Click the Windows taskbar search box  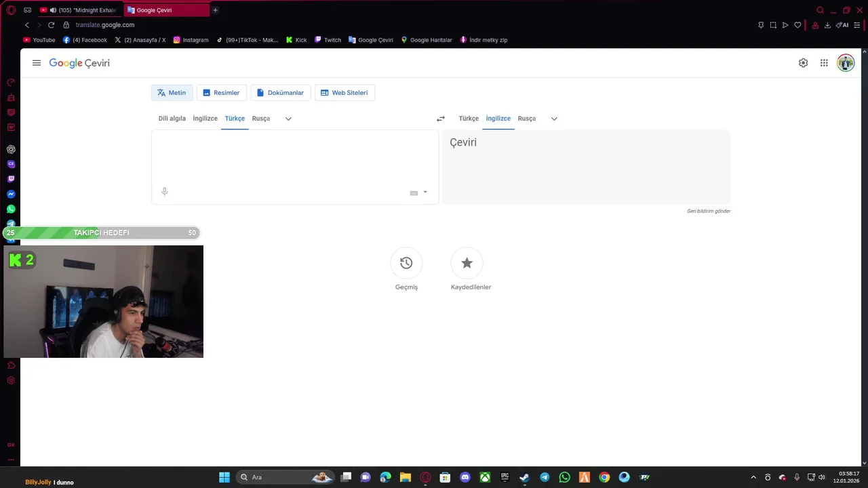pyautogui.click(x=285, y=477)
